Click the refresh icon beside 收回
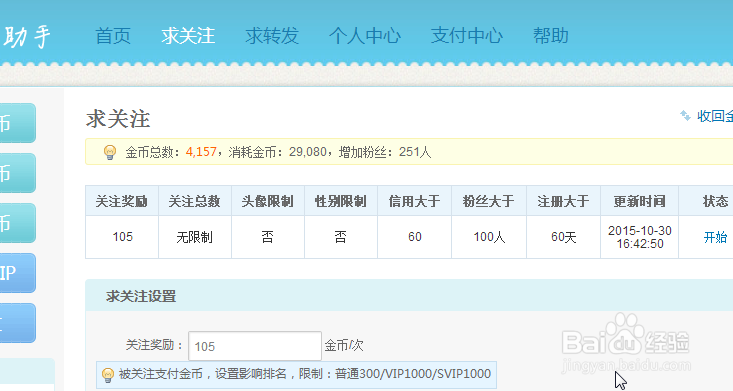The image size is (733, 391). 685,116
